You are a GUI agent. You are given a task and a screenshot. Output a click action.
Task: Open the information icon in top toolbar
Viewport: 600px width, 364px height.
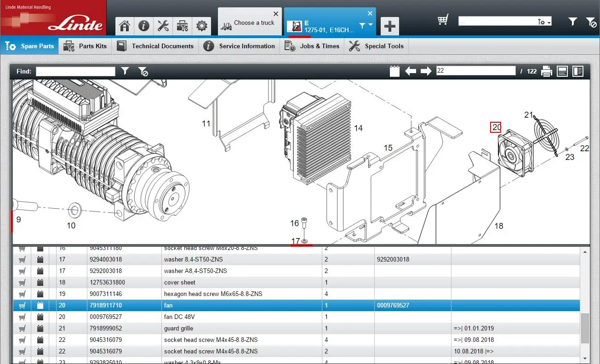(x=144, y=26)
